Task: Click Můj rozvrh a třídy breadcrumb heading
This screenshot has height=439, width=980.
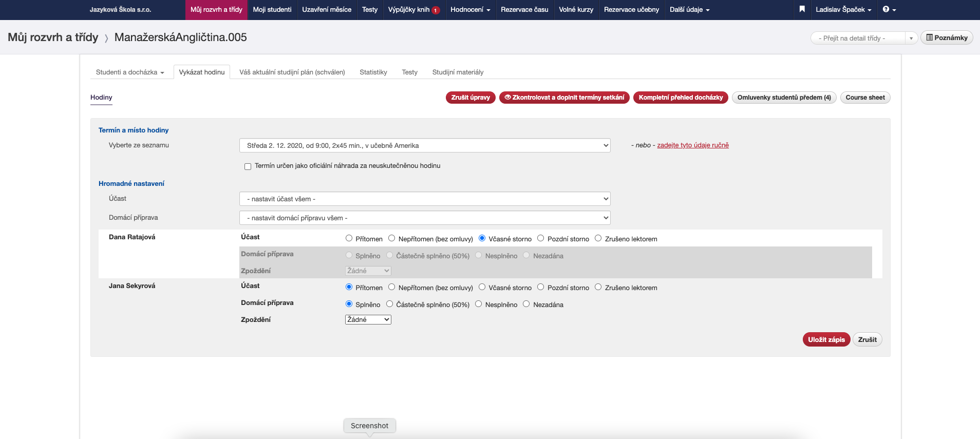Action: [x=53, y=37]
